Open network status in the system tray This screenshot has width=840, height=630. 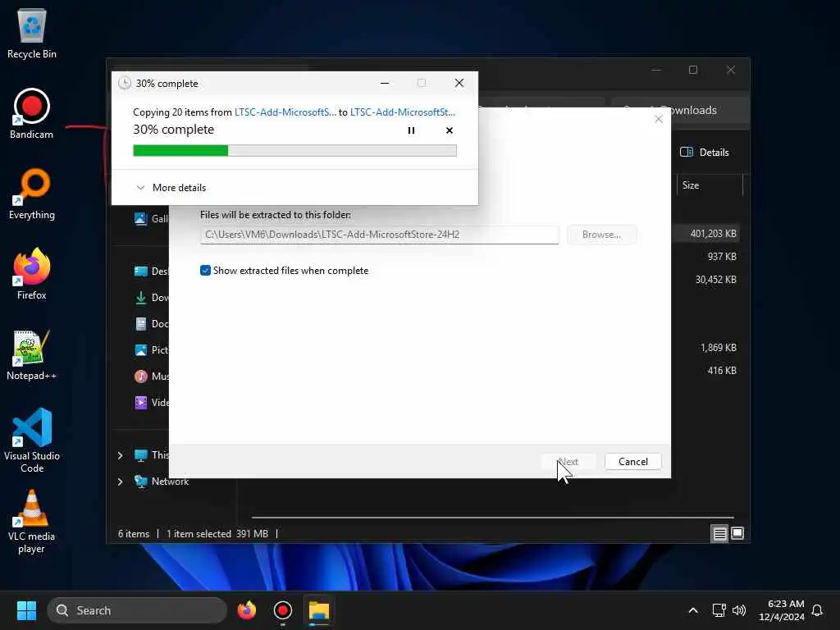pos(719,610)
